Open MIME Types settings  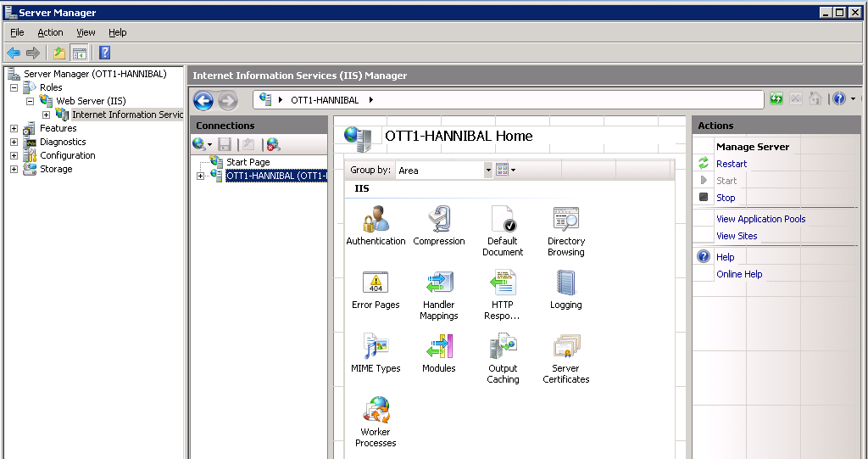376,348
